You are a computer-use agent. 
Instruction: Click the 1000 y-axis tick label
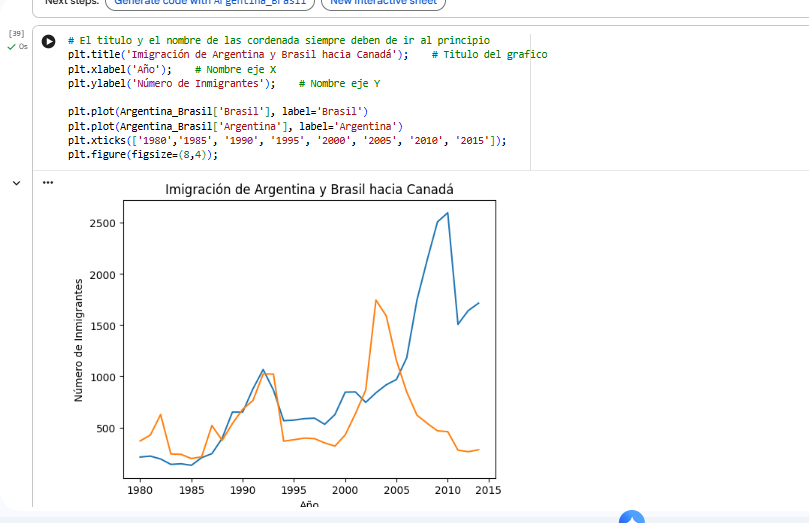point(103,377)
